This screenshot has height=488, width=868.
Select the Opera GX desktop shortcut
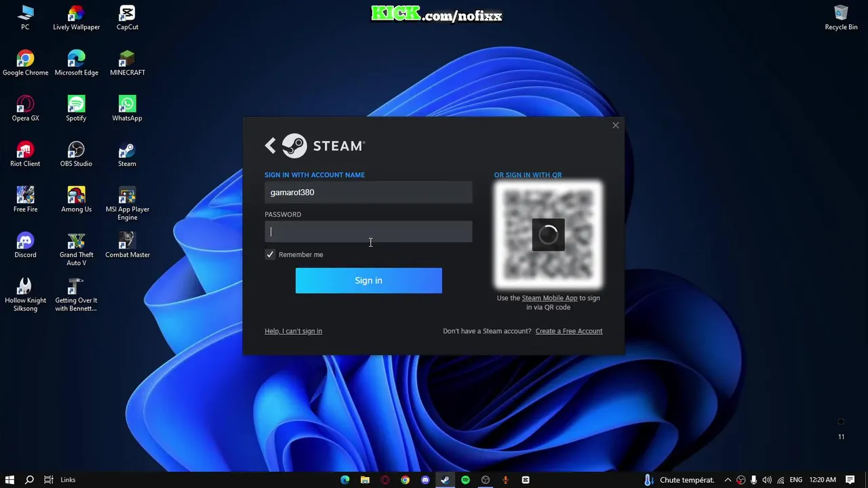pyautogui.click(x=25, y=108)
